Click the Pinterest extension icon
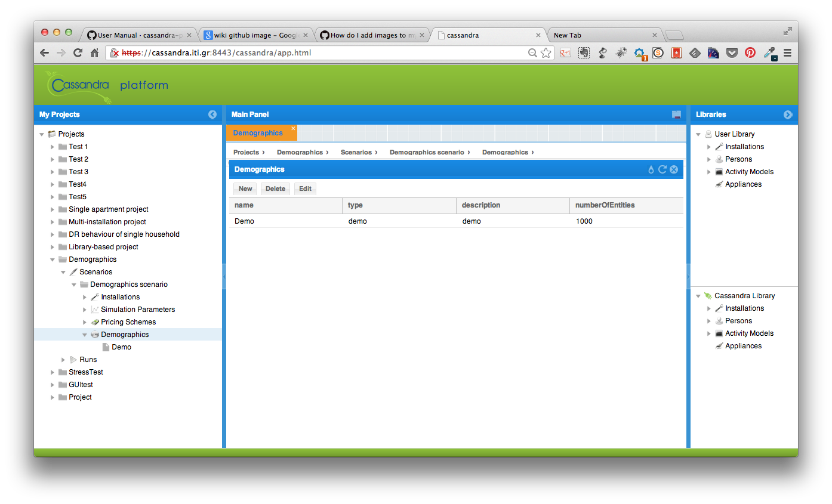 pyautogui.click(x=750, y=53)
